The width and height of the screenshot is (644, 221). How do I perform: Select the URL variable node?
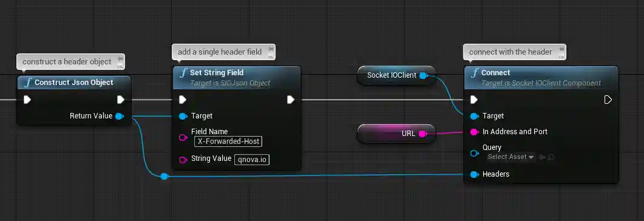(396, 134)
